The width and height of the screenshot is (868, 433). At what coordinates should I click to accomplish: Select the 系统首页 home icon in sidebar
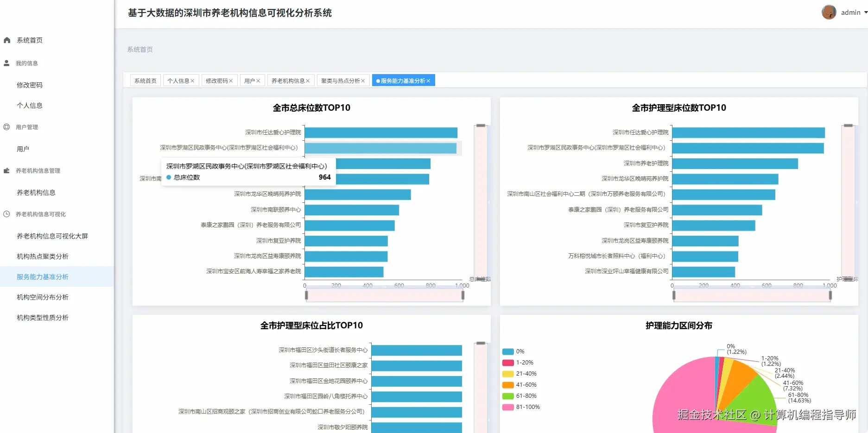6,40
